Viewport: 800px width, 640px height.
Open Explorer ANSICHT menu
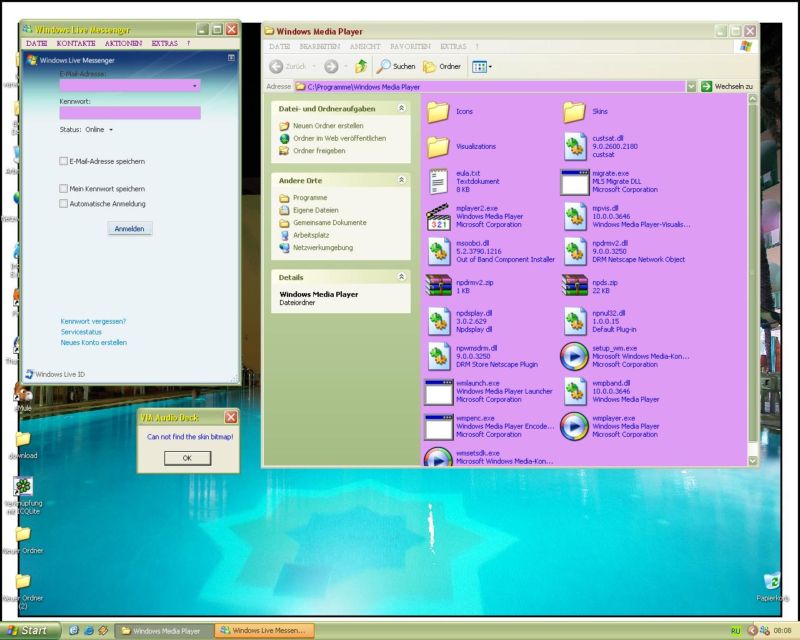365,46
